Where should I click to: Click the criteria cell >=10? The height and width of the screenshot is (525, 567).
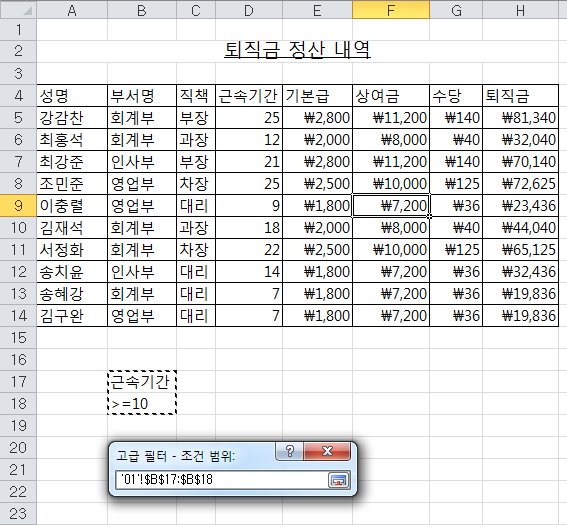tap(142, 404)
